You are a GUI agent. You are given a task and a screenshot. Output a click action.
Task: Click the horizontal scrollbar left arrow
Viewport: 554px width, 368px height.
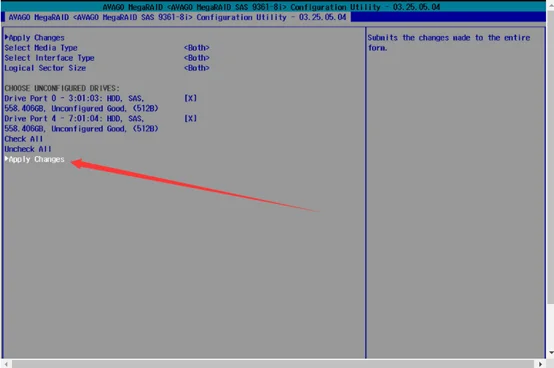point(6,364)
